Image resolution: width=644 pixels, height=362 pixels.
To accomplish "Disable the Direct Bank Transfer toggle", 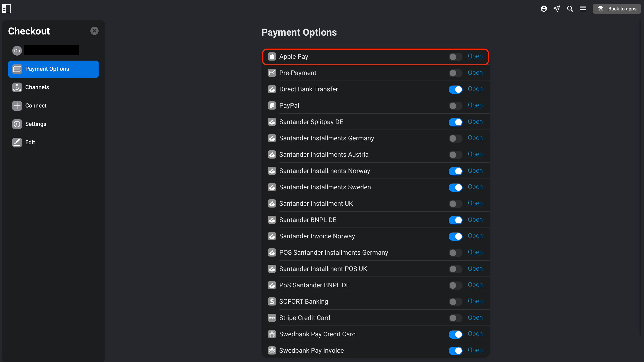I will (x=455, y=89).
